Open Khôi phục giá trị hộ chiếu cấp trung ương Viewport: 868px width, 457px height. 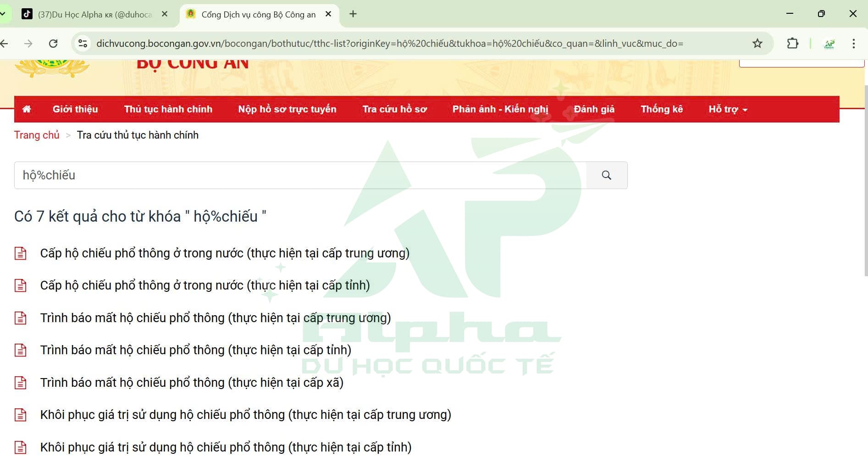pyautogui.click(x=246, y=415)
